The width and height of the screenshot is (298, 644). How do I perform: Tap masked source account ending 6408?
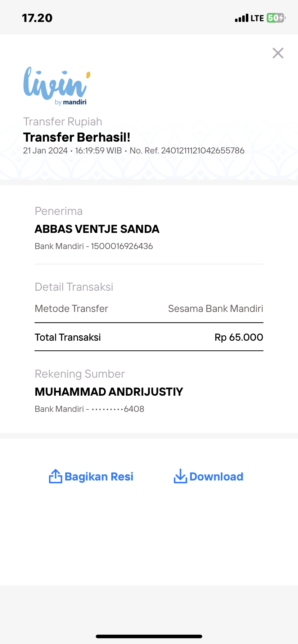(89, 409)
